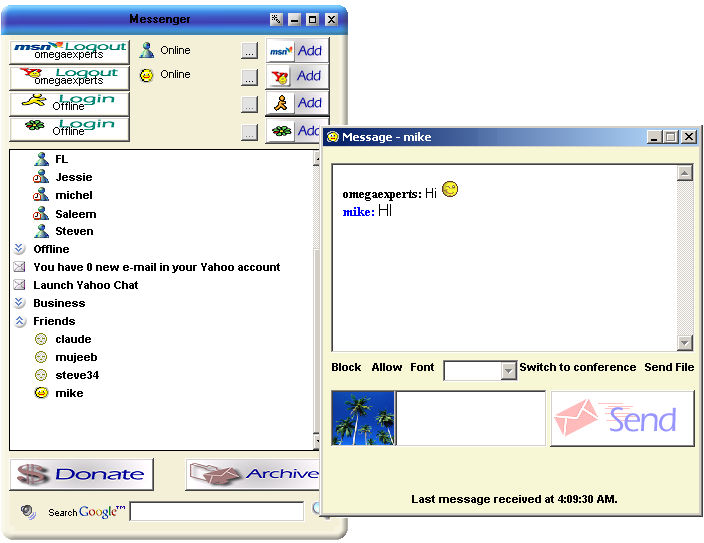
Task: Switch to conference mode
Action: 577,367
